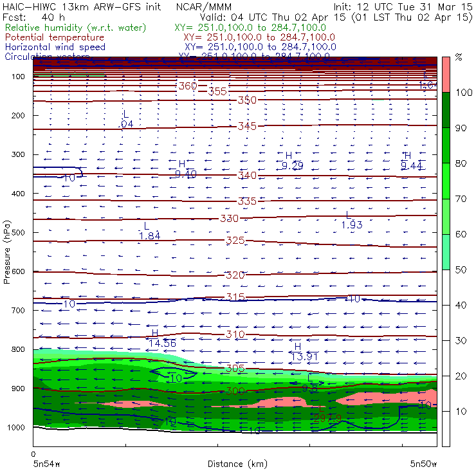
Task: Click the 335 potential temperature label
Action: pyautogui.click(x=247, y=201)
